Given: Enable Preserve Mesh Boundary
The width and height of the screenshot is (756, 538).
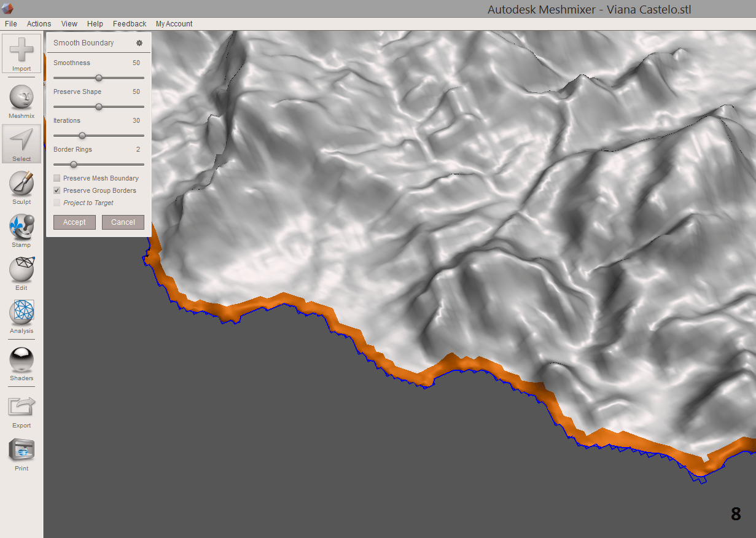Looking at the screenshot, I should coord(57,177).
